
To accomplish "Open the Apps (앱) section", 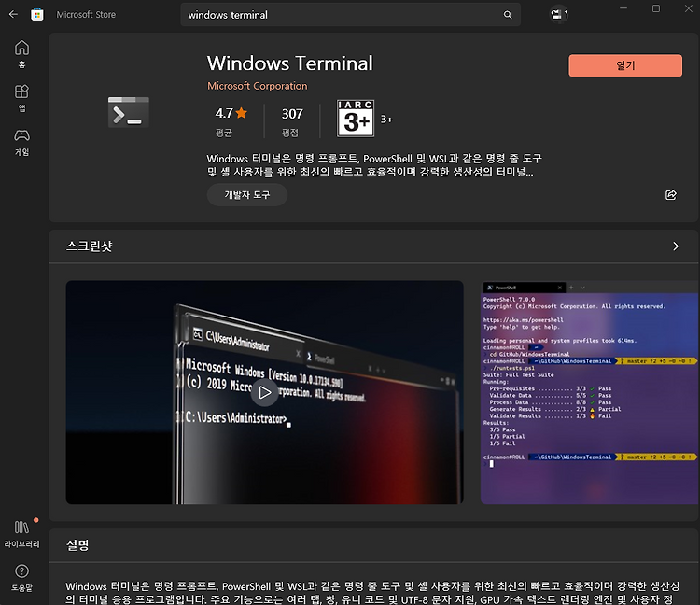I will pos(21,98).
